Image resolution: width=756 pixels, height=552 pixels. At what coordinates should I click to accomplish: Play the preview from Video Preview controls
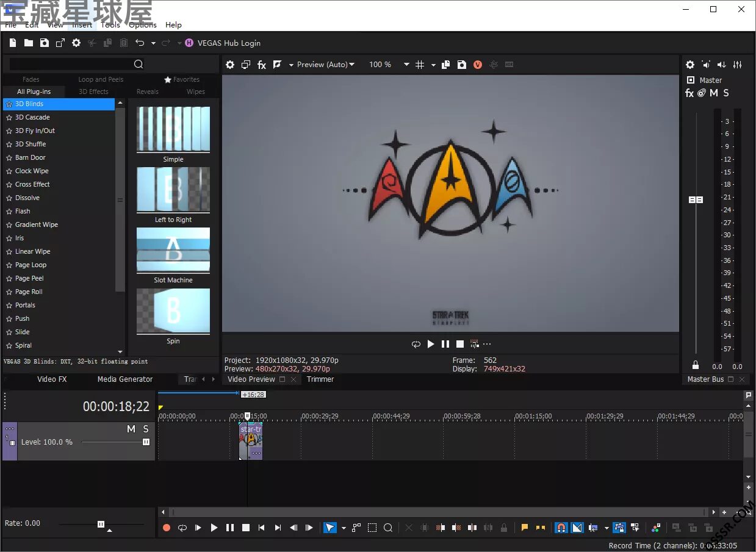(x=431, y=344)
